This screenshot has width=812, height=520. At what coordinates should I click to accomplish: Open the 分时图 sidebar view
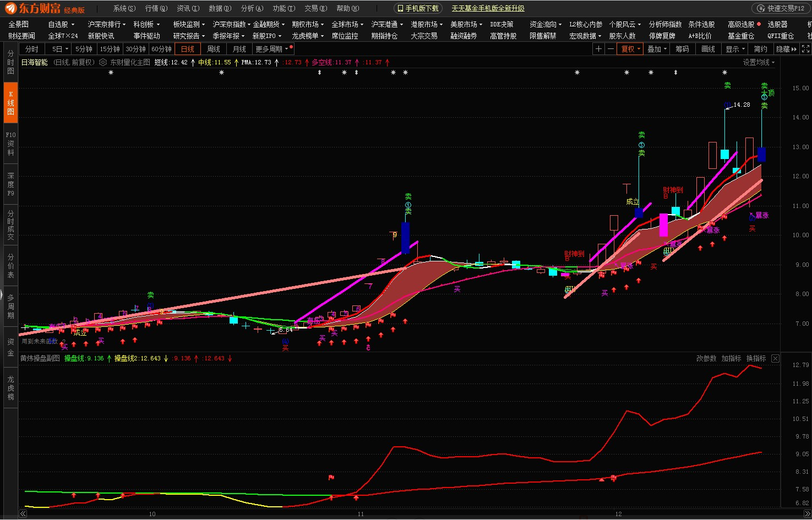tap(10, 63)
